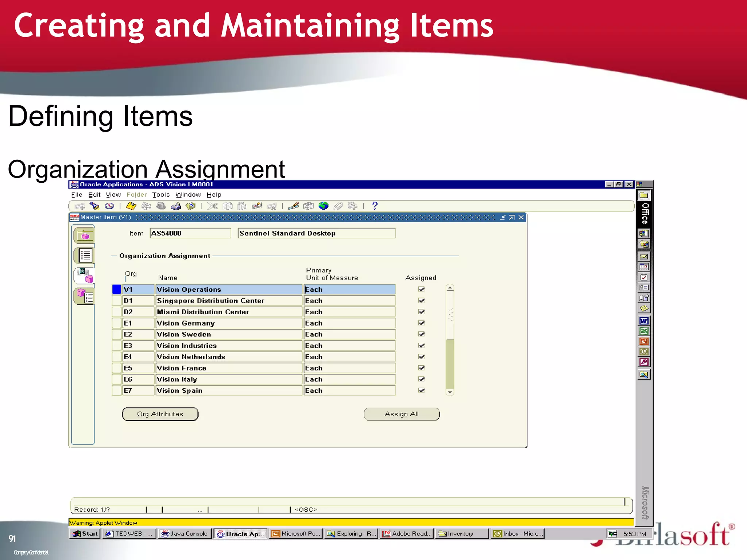Toggle Assigned checkbox for Vision Germany
The width and height of the screenshot is (747, 560).
pyautogui.click(x=421, y=323)
